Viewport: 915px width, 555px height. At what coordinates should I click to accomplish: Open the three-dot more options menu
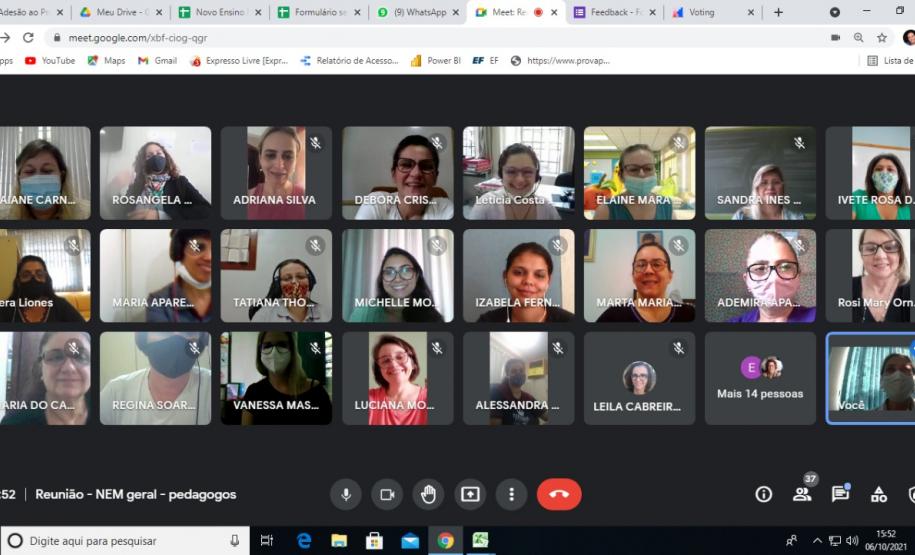(x=511, y=494)
